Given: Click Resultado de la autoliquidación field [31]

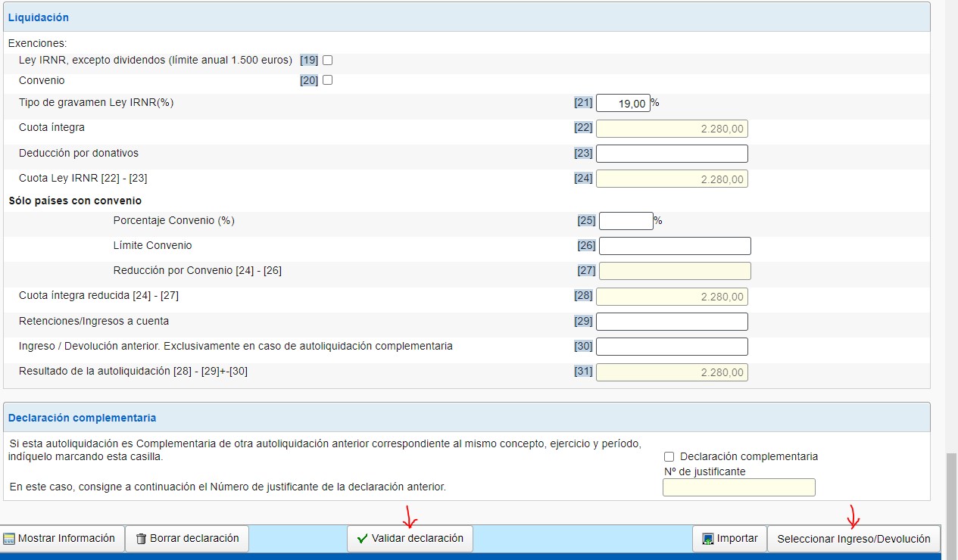Looking at the screenshot, I should 672,372.
